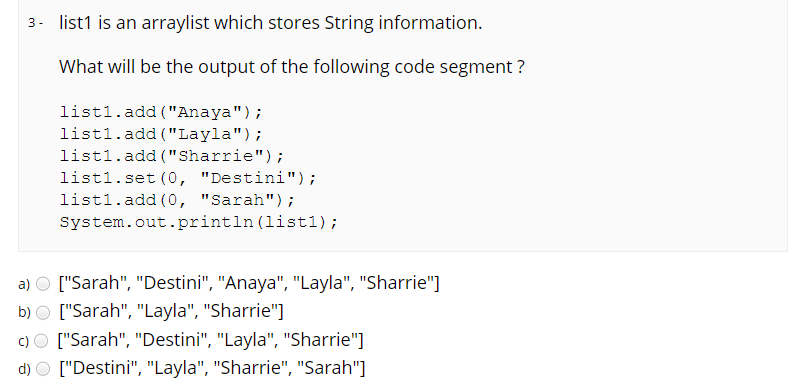The width and height of the screenshot is (802, 387).
Task: Click the System.out.println(list1) line
Action: pyautogui.click(x=199, y=222)
